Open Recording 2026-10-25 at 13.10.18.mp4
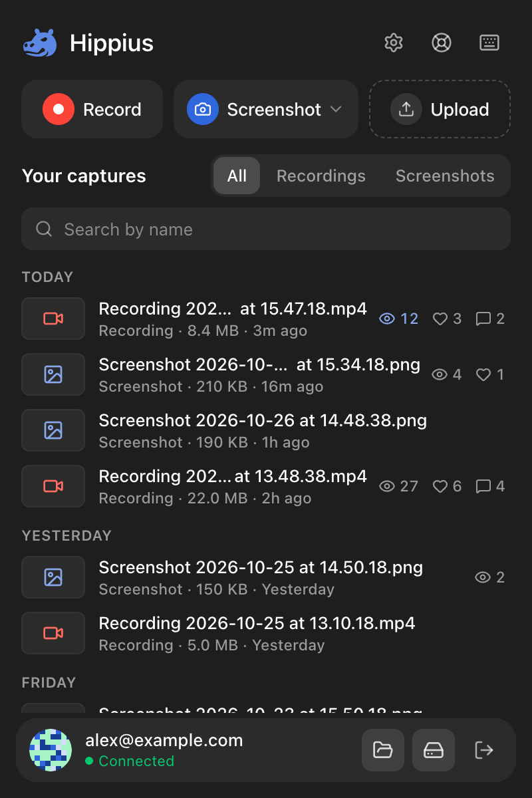The image size is (532, 798). pyautogui.click(x=257, y=623)
